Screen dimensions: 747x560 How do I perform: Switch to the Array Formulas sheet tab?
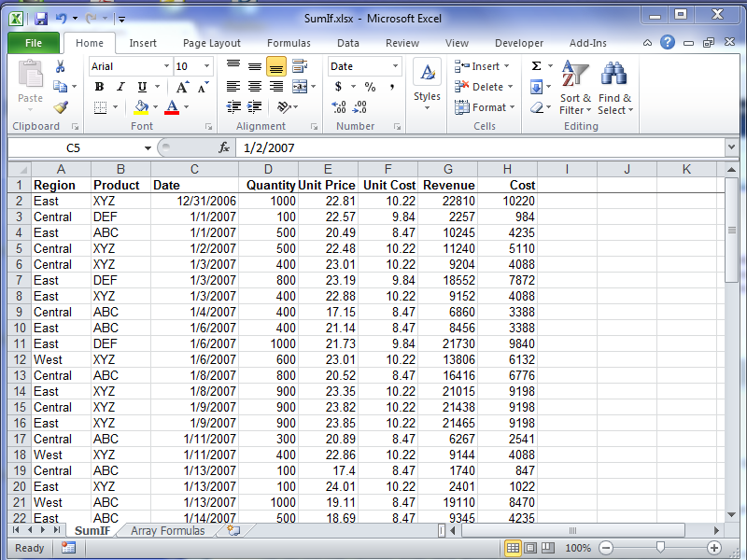tap(167, 530)
